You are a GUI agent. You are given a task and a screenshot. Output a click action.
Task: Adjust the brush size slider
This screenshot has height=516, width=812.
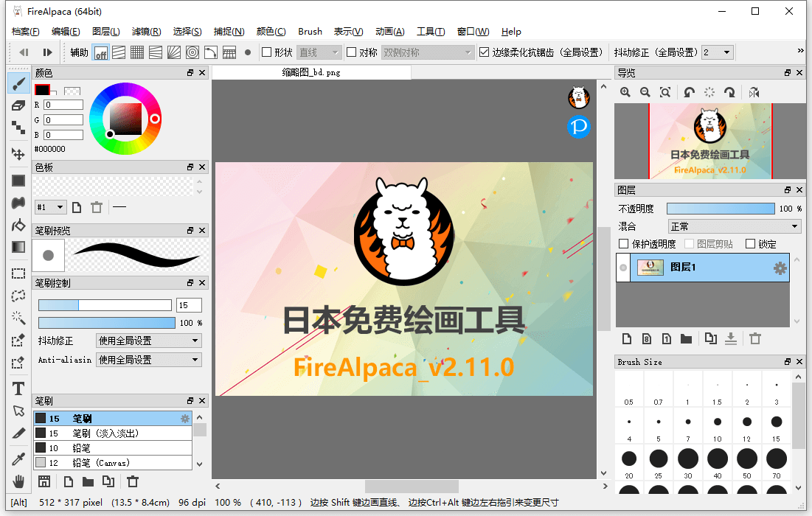pyautogui.click(x=105, y=305)
